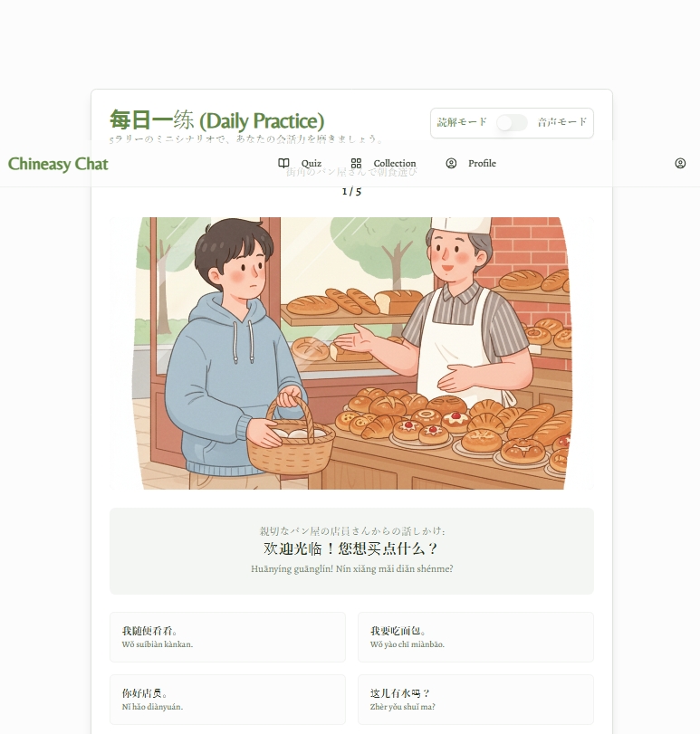This screenshot has height=734, width=700.
Task: Select the 音声モード label
Action: click(561, 122)
